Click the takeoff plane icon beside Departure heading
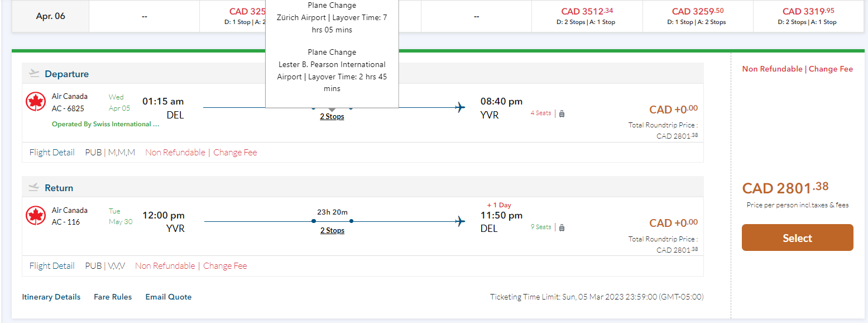 coord(34,73)
